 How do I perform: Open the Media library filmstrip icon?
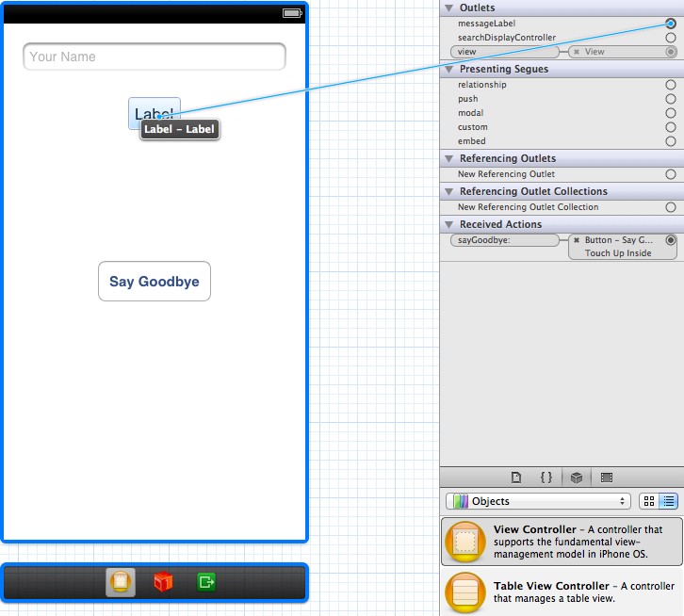[x=607, y=478]
